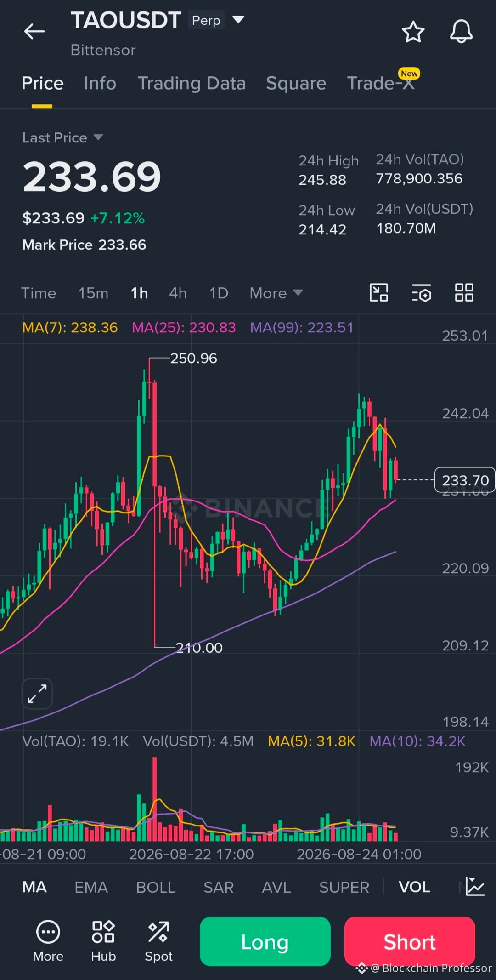Tap the 24h High value 245.88
The width and height of the screenshot is (496, 980).
322,180
